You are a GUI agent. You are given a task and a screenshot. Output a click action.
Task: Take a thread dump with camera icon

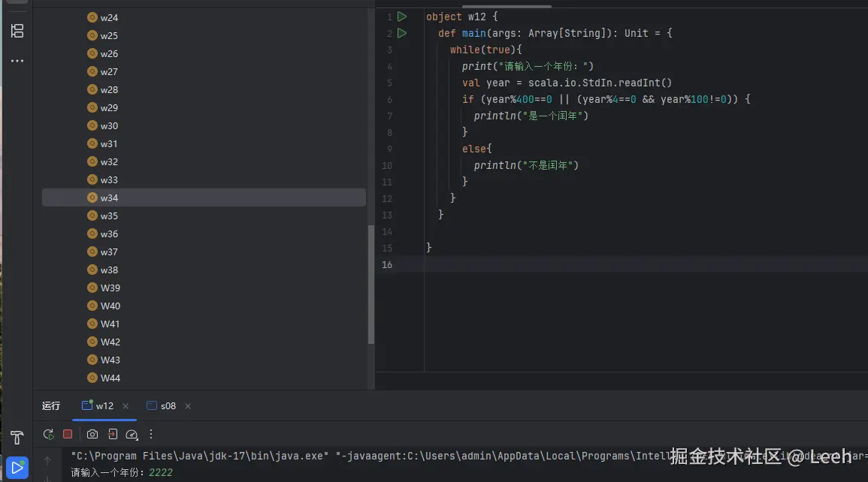click(92, 435)
